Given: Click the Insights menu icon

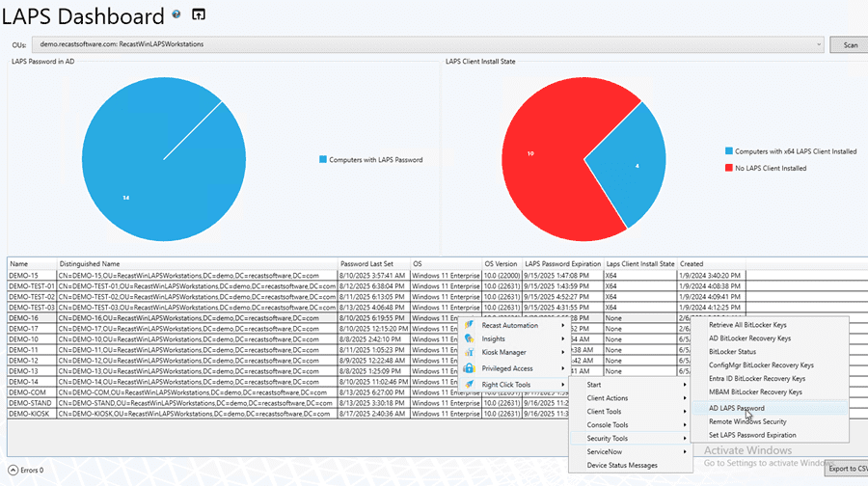Looking at the screenshot, I should [x=469, y=338].
